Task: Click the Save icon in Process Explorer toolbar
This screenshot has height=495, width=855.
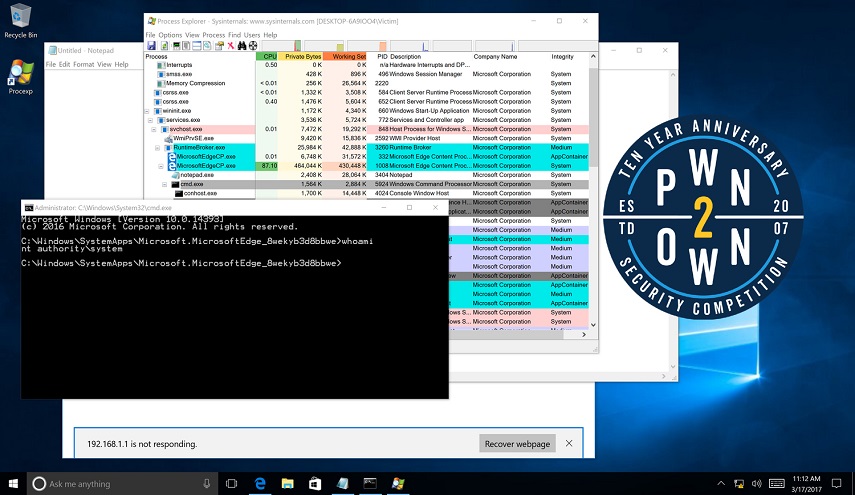Action: [150, 45]
